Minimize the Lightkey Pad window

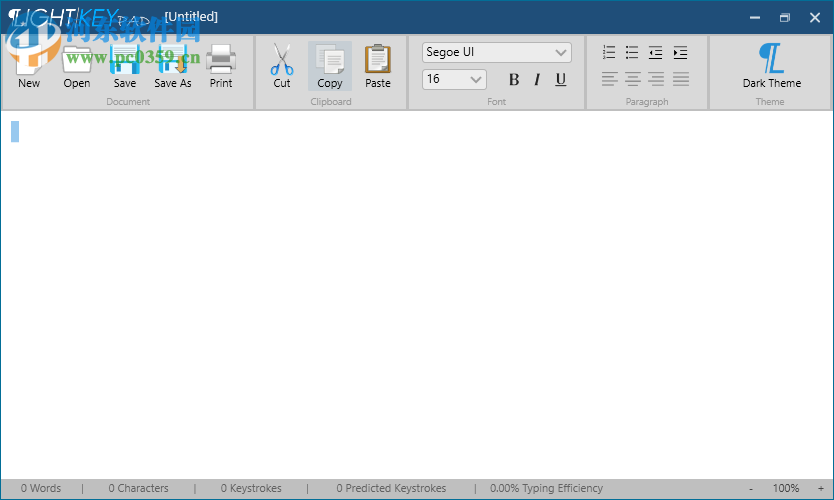tap(755, 18)
